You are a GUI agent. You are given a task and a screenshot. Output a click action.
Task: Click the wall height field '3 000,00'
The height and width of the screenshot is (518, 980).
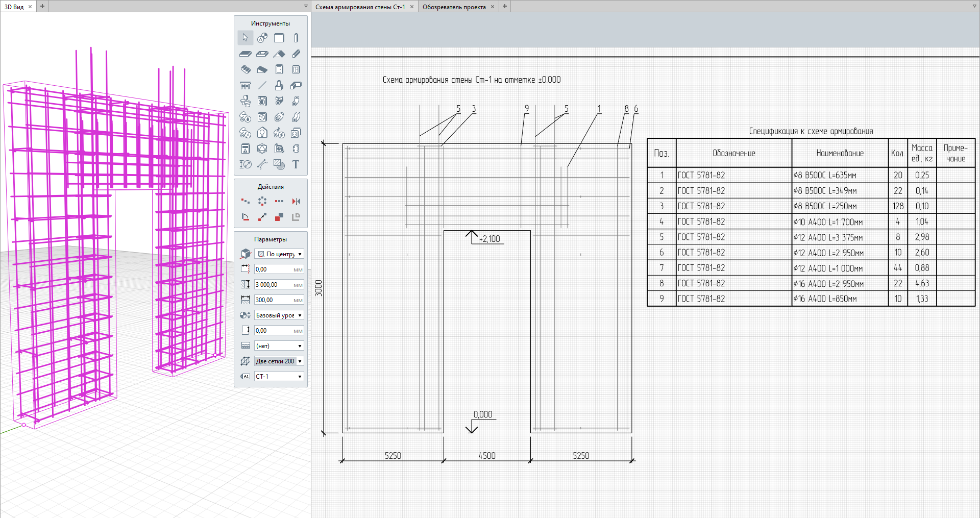(x=274, y=285)
